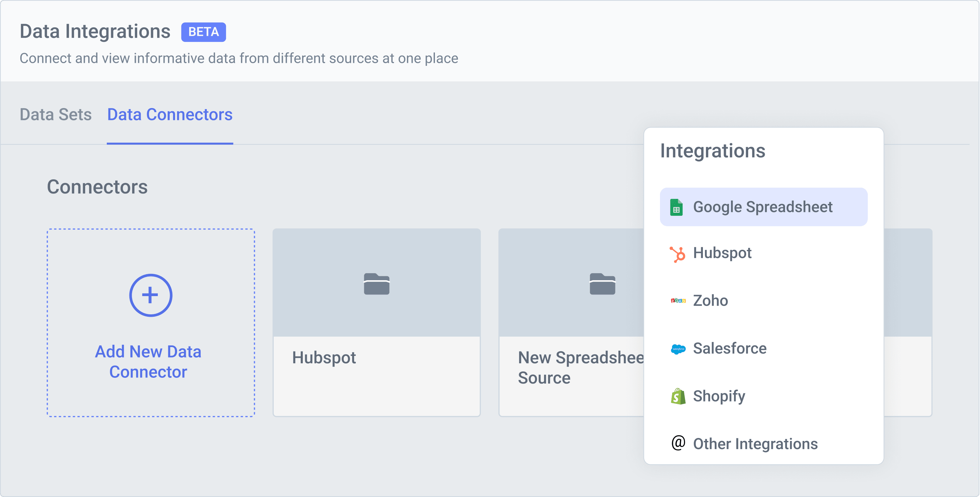Click the Connect and view informative data subtitle
Viewport: 980px width, 497px height.
tap(239, 58)
